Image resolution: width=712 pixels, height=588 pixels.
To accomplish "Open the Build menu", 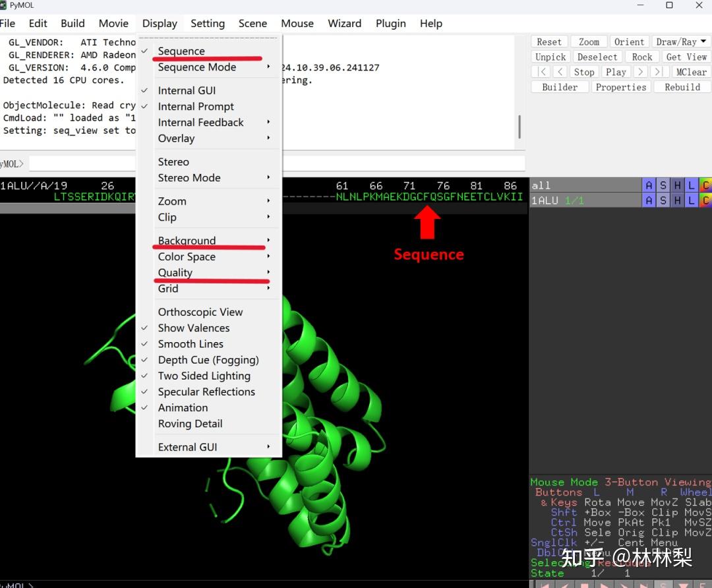I will pos(73,23).
